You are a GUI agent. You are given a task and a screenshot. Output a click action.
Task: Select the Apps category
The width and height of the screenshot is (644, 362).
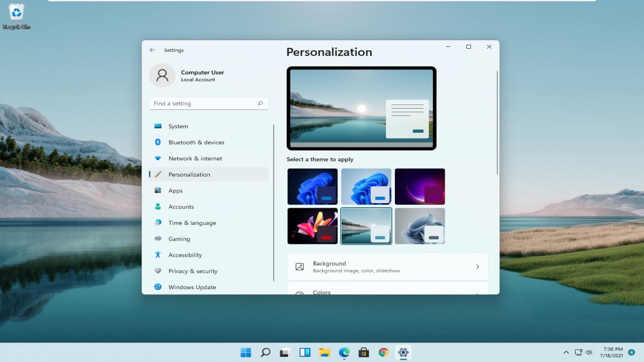209,191
